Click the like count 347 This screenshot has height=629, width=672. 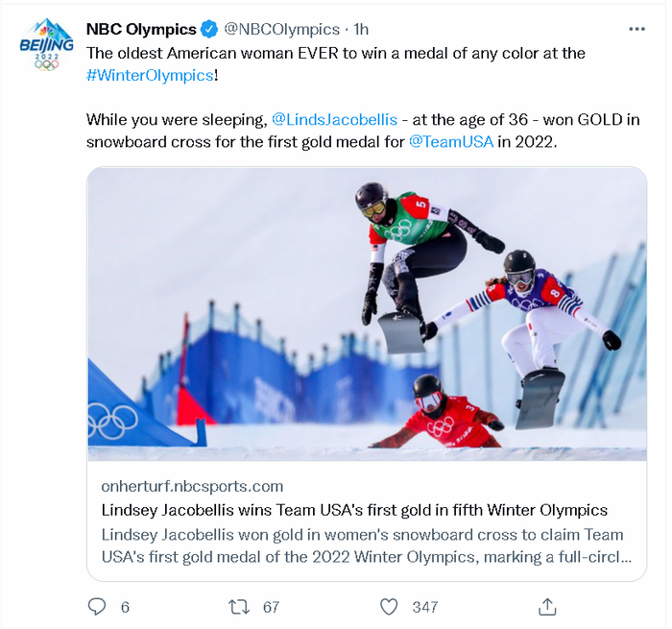click(423, 607)
